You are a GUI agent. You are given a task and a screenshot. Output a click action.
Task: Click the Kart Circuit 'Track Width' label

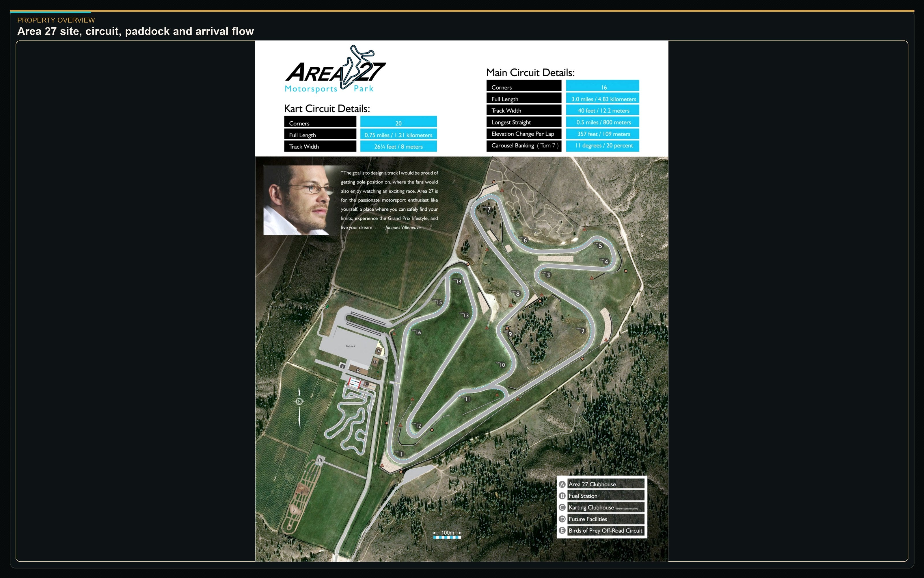click(304, 147)
